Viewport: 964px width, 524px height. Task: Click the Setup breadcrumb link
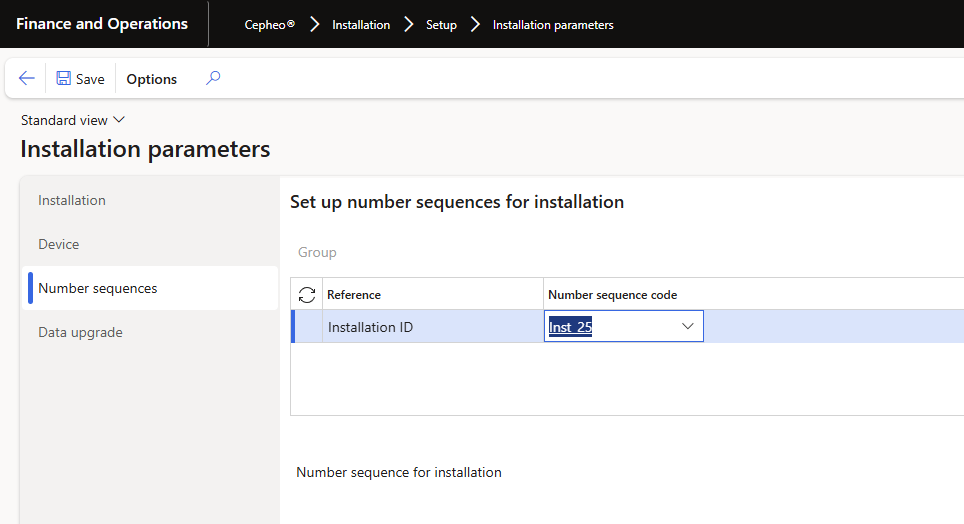pos(441,25)
